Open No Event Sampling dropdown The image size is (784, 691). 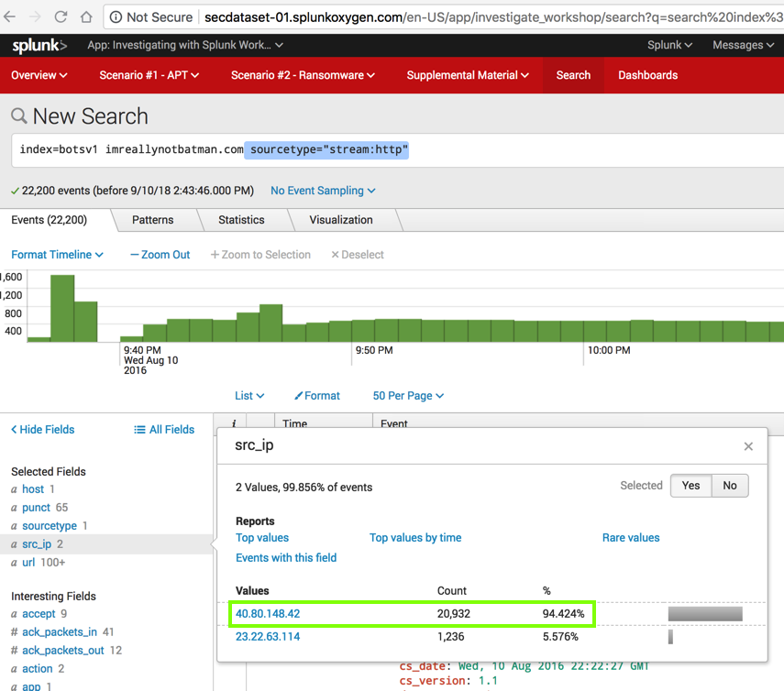click(x=323, y=191)
